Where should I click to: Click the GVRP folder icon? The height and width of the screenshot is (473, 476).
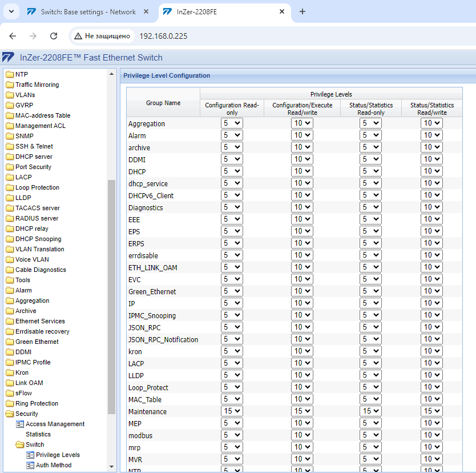[10, 106]
